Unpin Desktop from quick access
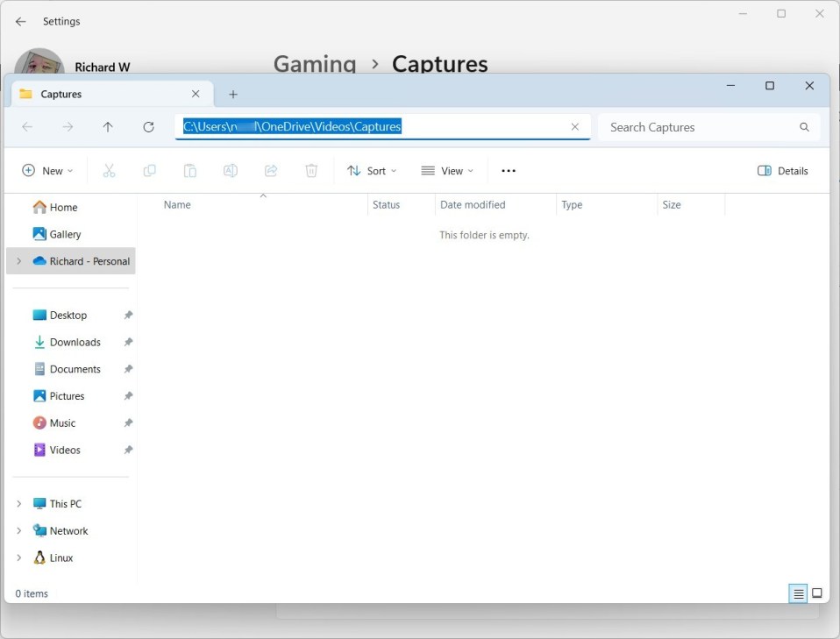This screenshot has height=639, width=840. 128,316
